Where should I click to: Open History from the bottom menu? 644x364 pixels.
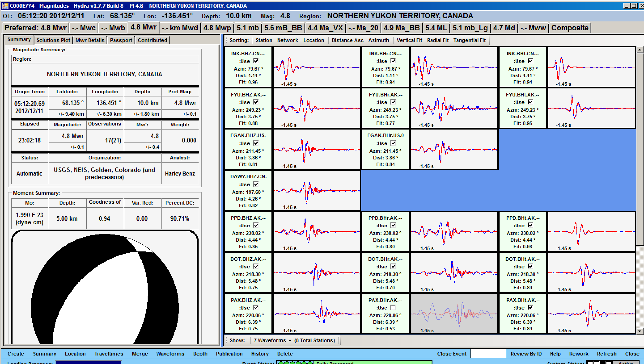tap(260, 354)
